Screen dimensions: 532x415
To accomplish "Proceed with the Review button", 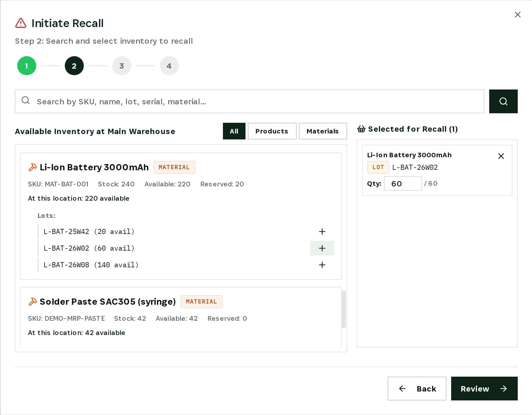I will (x=484, y=389).
